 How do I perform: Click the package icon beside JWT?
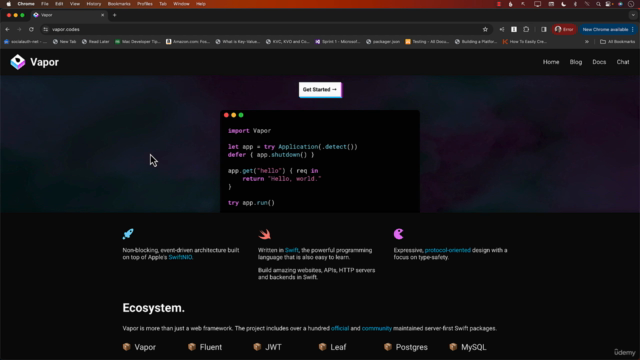pos(257,347)
